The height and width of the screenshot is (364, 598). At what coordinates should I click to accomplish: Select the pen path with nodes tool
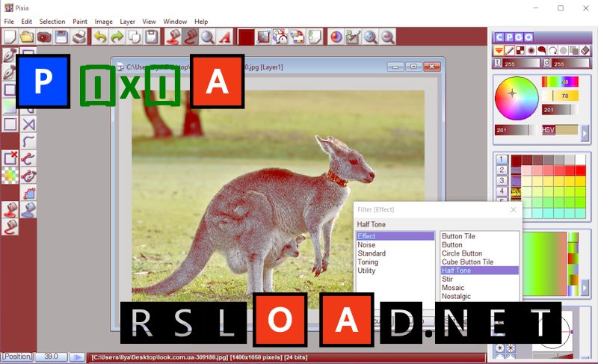[x=28, y=176]
